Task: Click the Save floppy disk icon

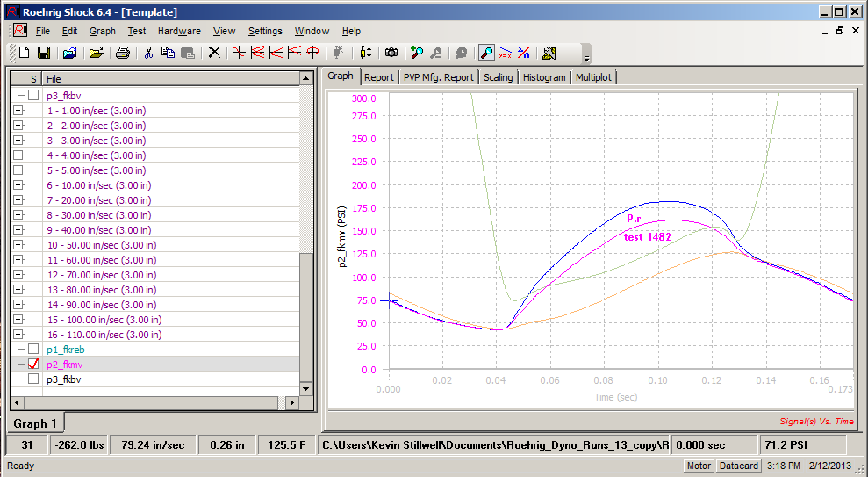Action: pos(43,53)
